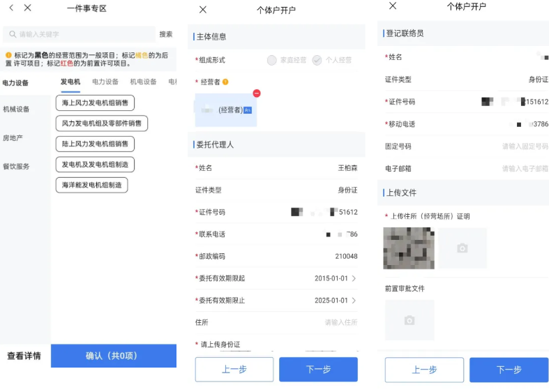Click the magnifier icon in keyword search
Screen dimensions: 549x392
(13, 34)
